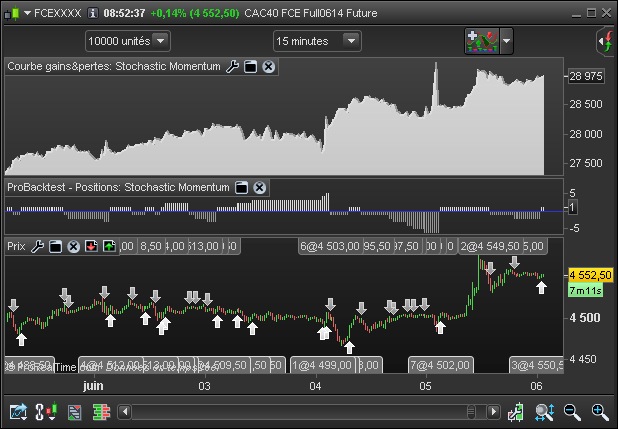
Task: Click the candlestick chart icon in title bar
Action: pyautogui.click(x=12, y=13)
